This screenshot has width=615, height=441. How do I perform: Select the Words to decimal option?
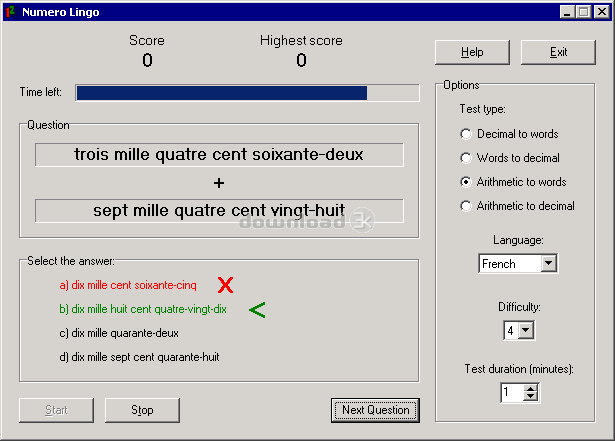coord(465,158)
